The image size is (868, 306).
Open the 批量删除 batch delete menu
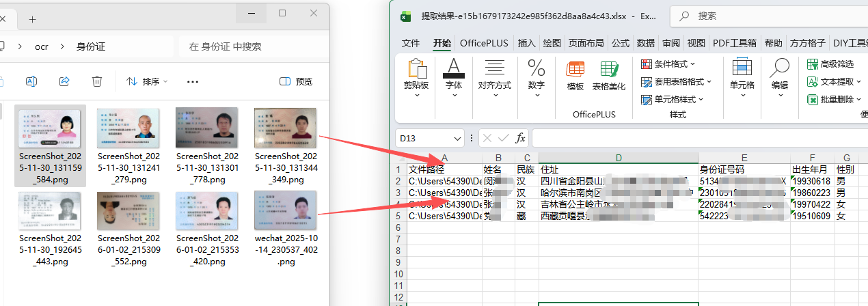[x=835, y=99]
